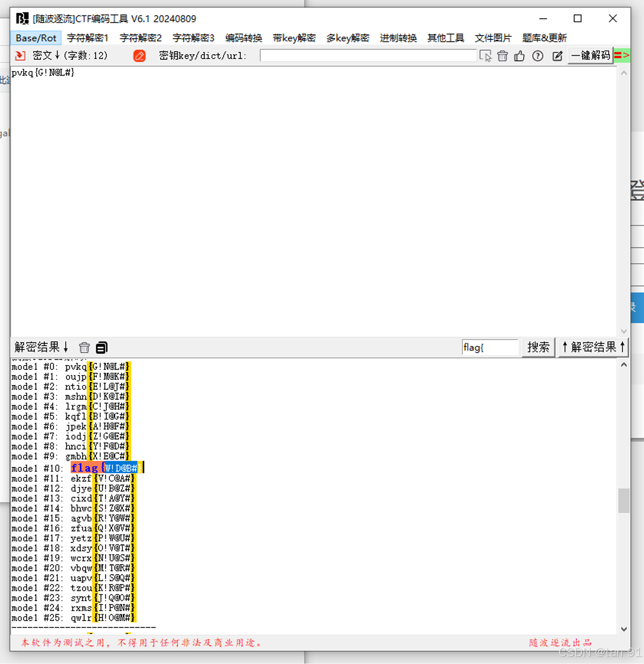Image resolution: width=644 pixels, height=664 pixels.
Task: Maximize the CTF编码工具 window
Action: [578, 18]
